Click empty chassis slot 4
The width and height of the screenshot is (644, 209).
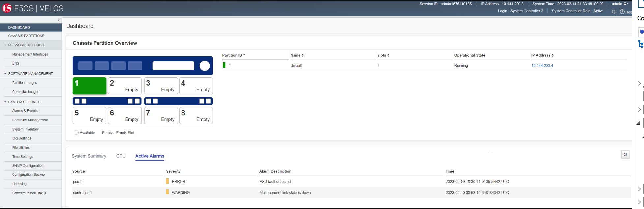196,86
